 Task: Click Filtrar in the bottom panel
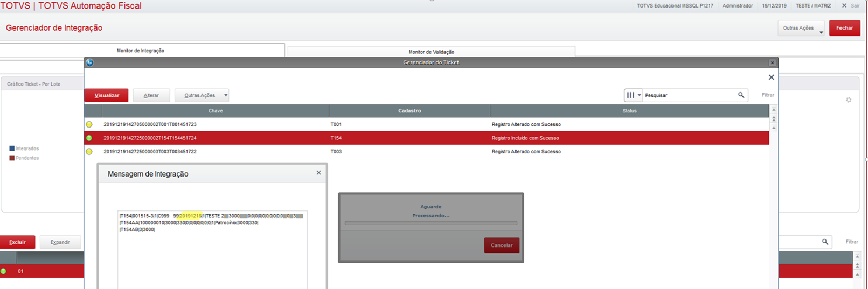pyautogui.click(x=852, y=242)
